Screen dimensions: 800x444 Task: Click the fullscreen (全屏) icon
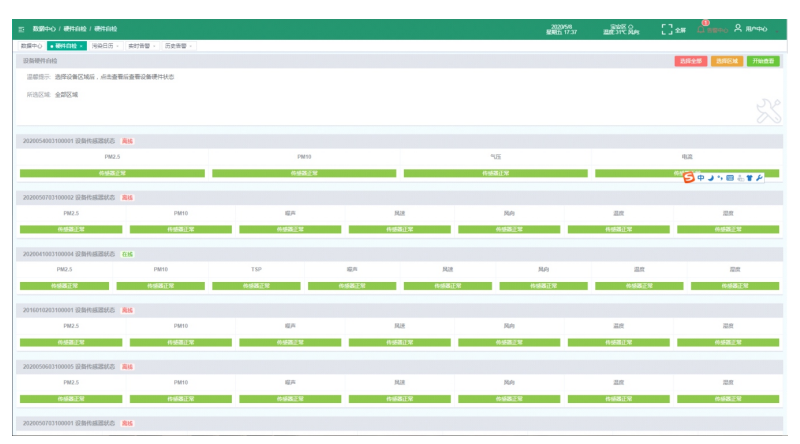click(667, 30)
